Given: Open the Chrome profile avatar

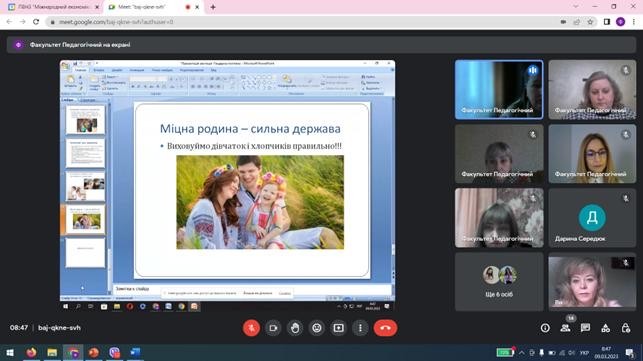Looking at the screenshot, I should coord(620,22).
